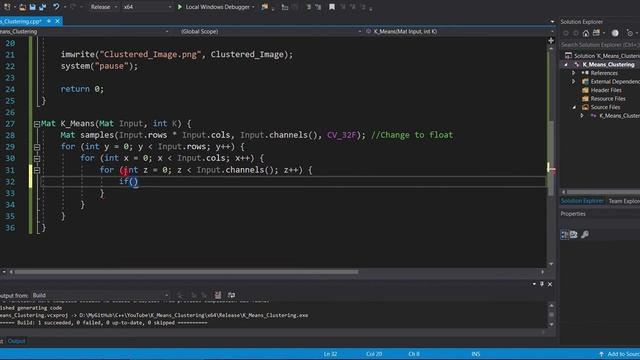Focus the Search Solution Explorer box
640x360 pixels.
tap(600, 44)
